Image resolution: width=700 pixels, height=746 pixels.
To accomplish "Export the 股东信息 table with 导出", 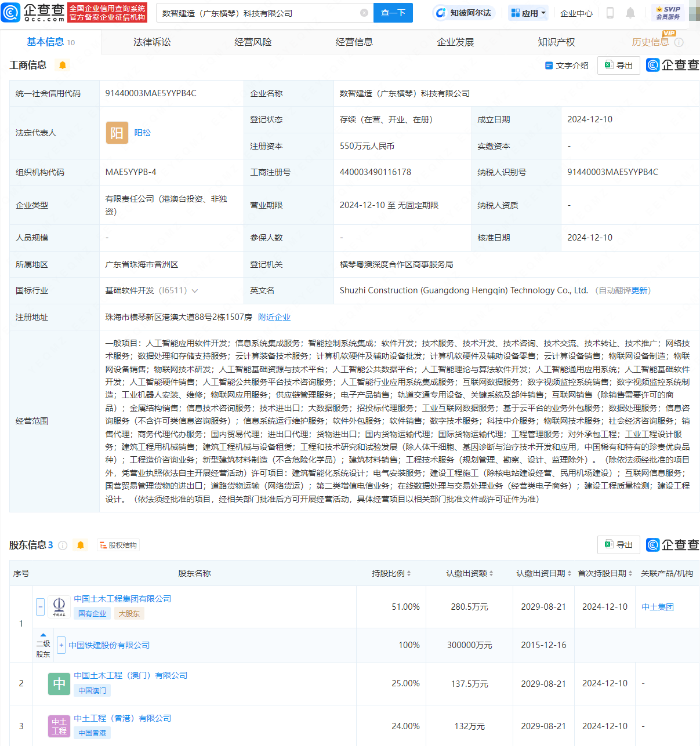I will [x=619, y=545].
